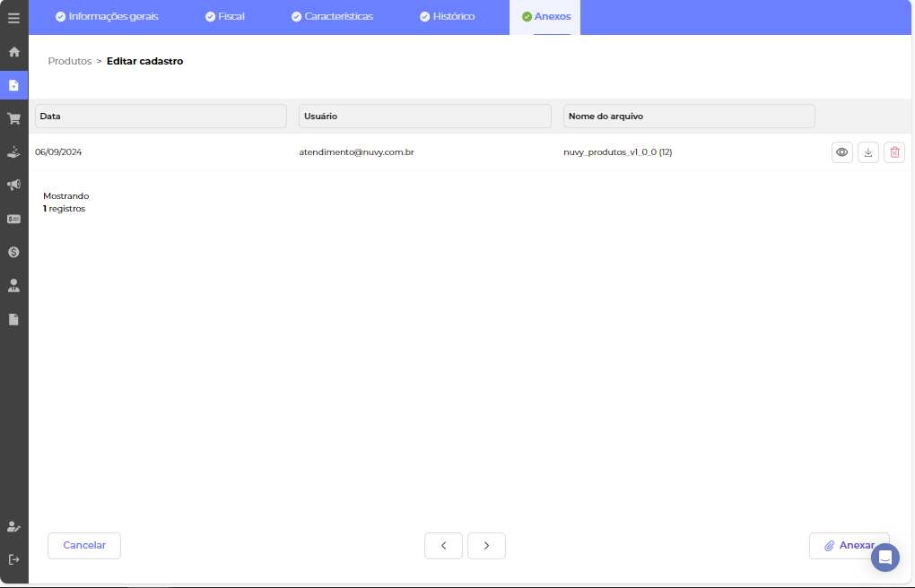Go to the Home sidebar icon
915x588 pixels.
(x=13, y=52)
